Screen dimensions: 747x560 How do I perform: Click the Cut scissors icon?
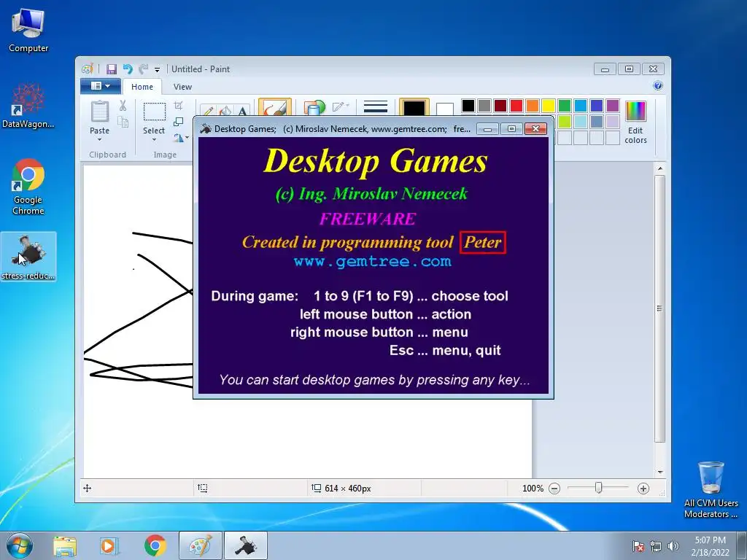point(123,106)
